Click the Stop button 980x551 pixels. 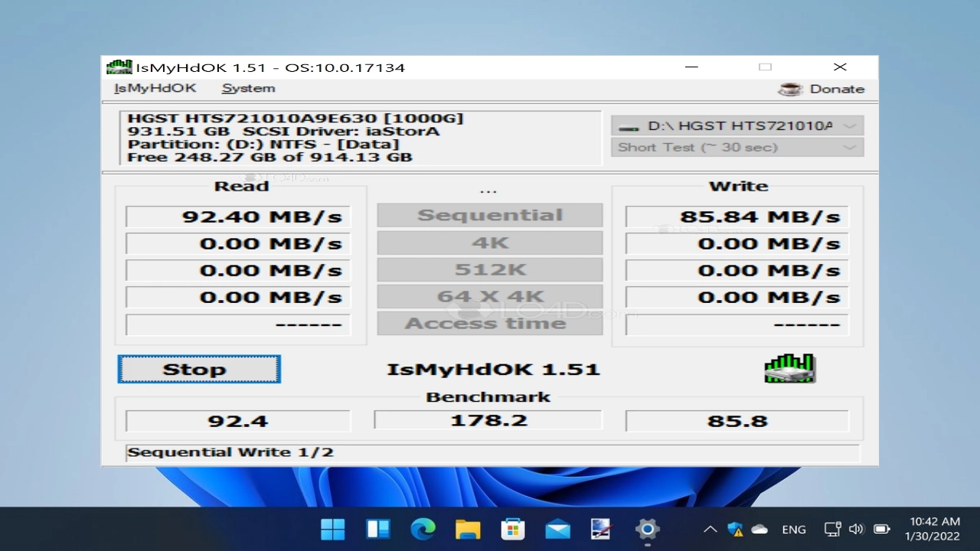pos(199,369)
